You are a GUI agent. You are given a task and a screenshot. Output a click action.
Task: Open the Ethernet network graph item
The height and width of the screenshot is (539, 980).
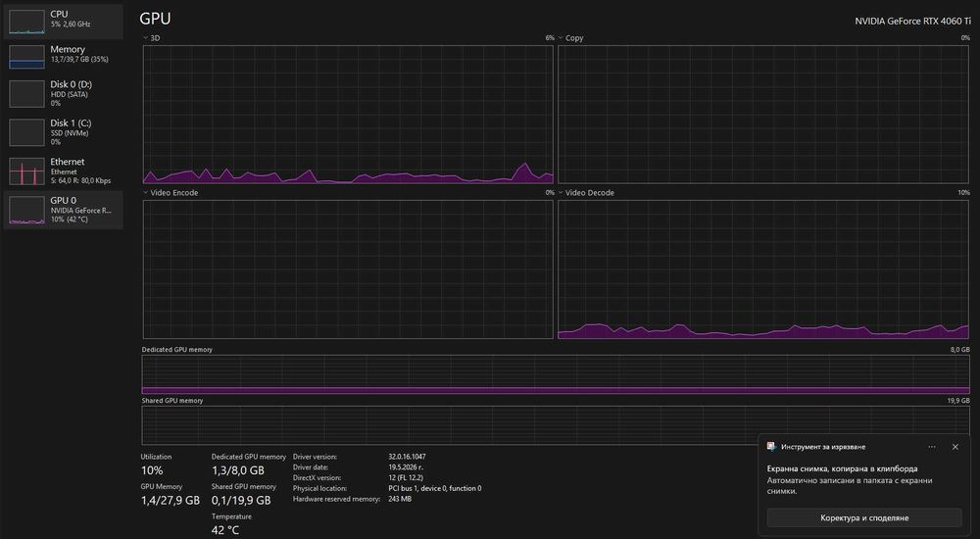click(x=63, y=171)
